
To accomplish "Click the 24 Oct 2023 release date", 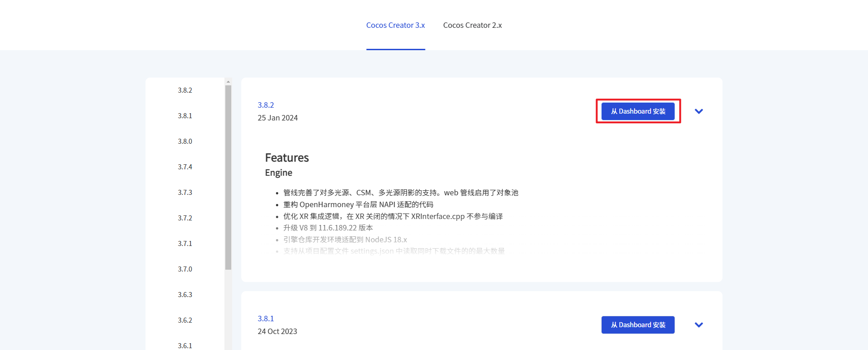I will click(277, 331).
